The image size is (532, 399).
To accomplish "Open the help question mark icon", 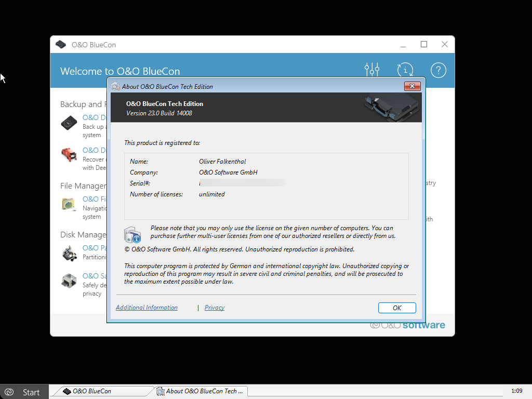I will [x=438, y=70].
